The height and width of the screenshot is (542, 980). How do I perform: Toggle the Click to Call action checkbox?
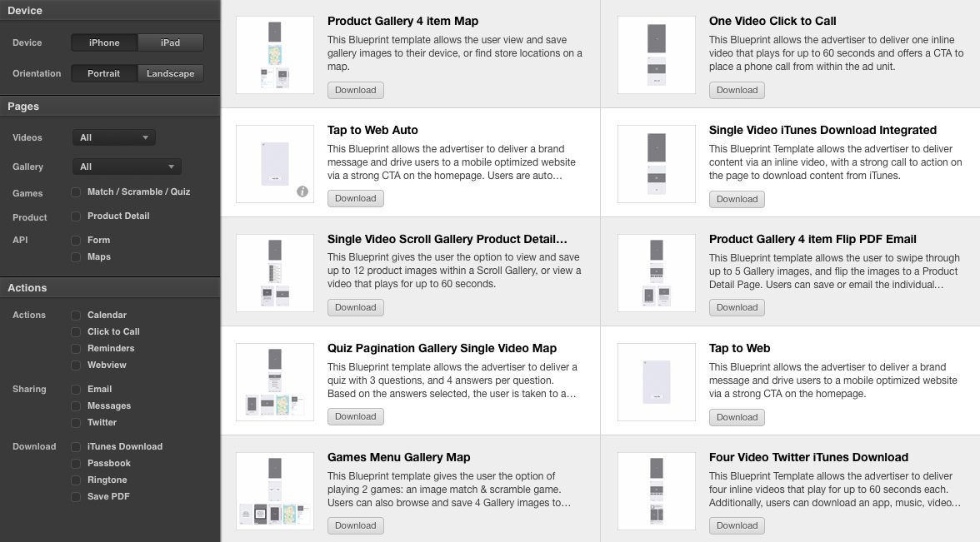tap(76, 332)
